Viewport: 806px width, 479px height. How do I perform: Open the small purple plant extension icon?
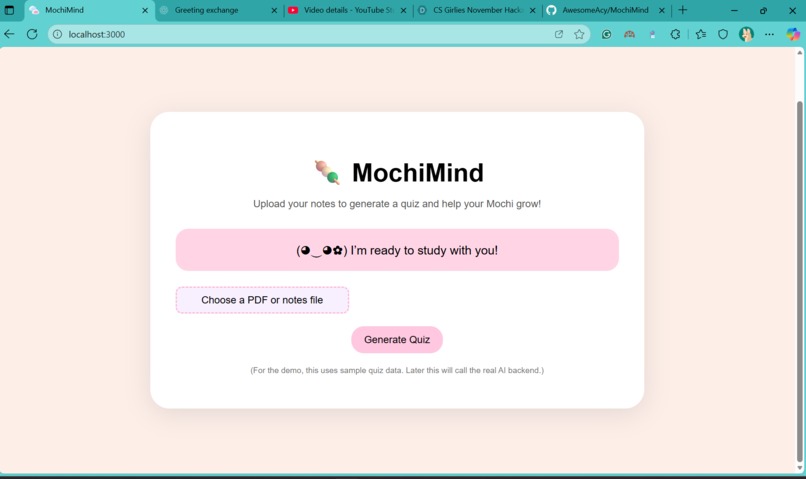click(652, 34)
